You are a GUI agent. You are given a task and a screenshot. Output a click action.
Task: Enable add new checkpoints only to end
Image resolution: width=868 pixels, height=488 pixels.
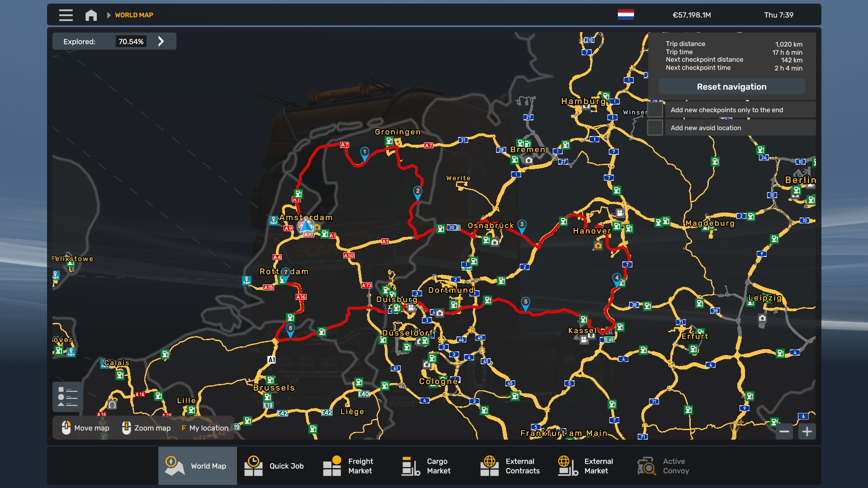[x=655, y=110]
